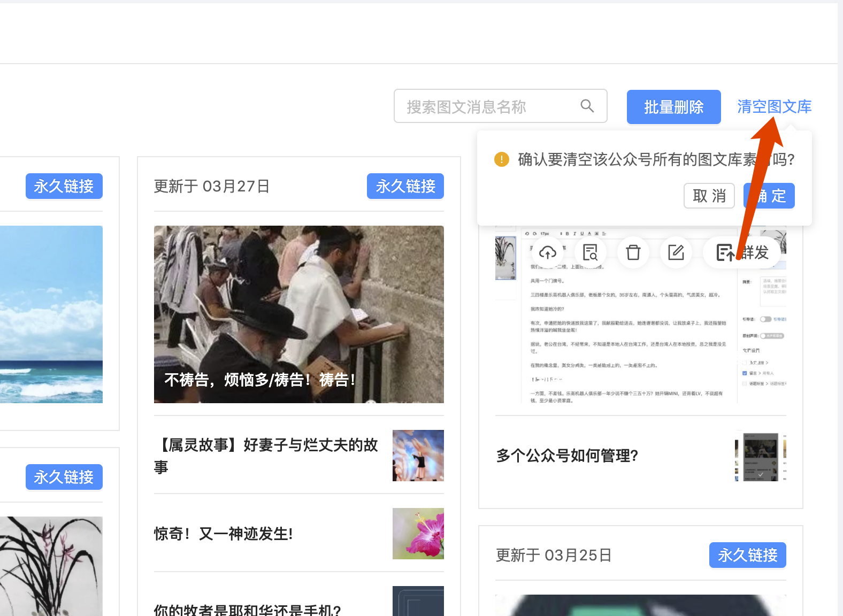Click the article preview magnifier icon
The image size is (843, 616).
(x=591, y=252)
